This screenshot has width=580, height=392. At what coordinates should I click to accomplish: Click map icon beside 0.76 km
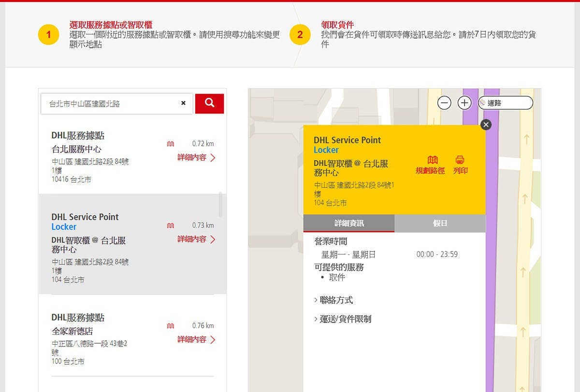pyautogui.click(x=171, y=326)
